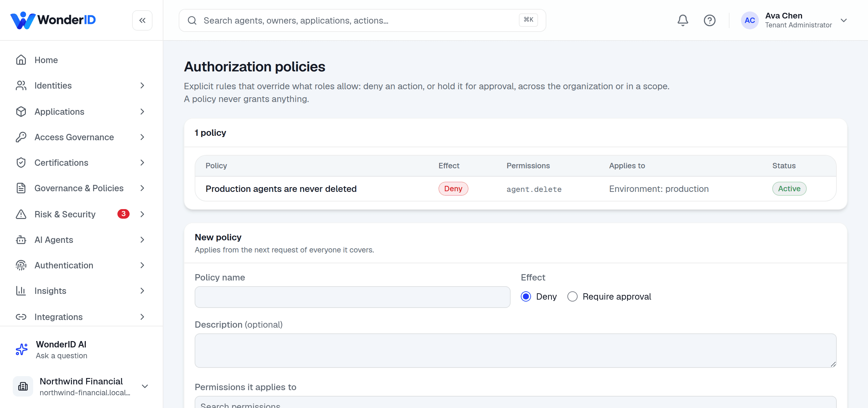Viewport: 868px width, 408px height.
Task: Open the Home menu item
Action: (81, 60)
